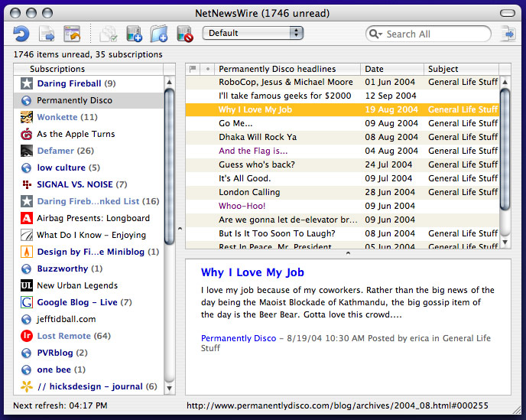Image resolution: width=526 pixels, height=420 pixels.
Task: Open the Default style popup menu
Action: (253, 33)
